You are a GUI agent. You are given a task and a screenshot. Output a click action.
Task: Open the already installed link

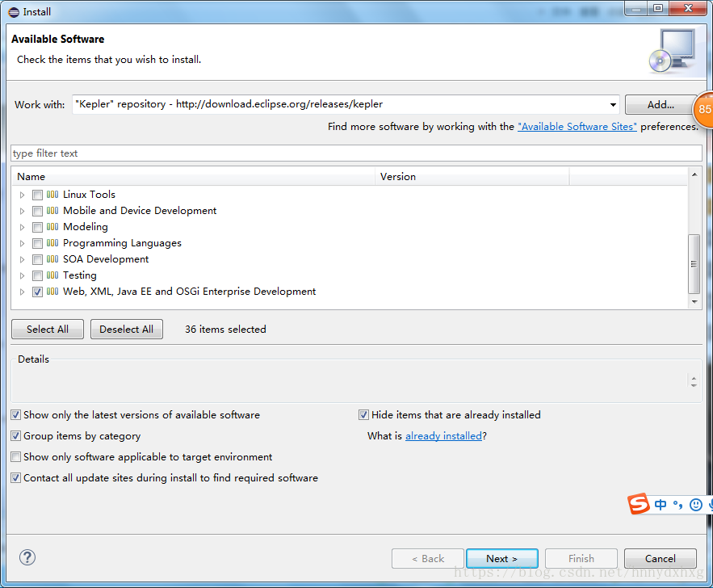(x=443, y=435)
